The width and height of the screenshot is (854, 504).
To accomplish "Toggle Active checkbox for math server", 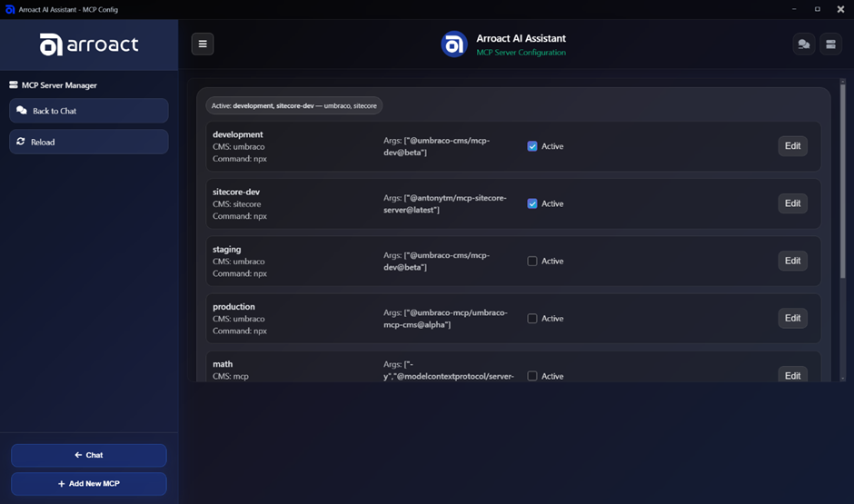I will tap(532, 376).
